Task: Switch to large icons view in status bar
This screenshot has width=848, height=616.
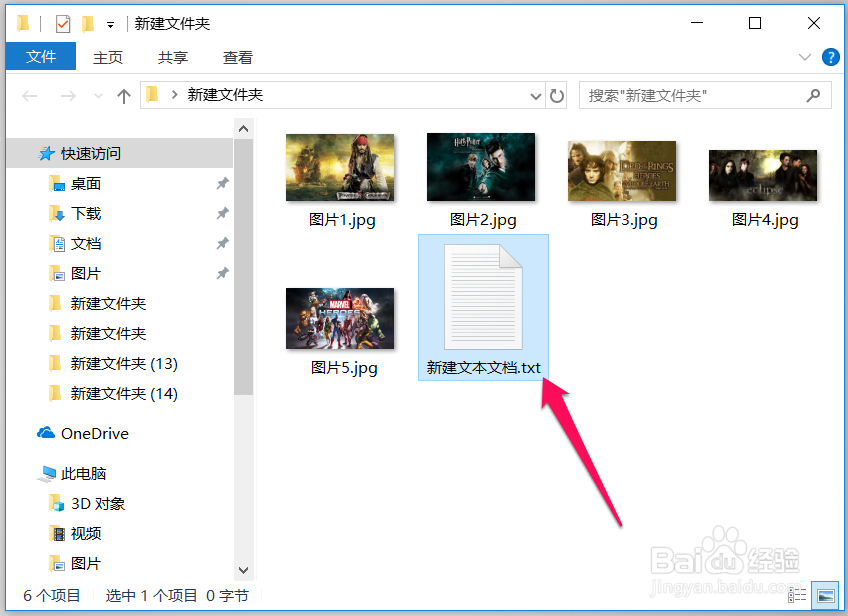Action: 826,595
